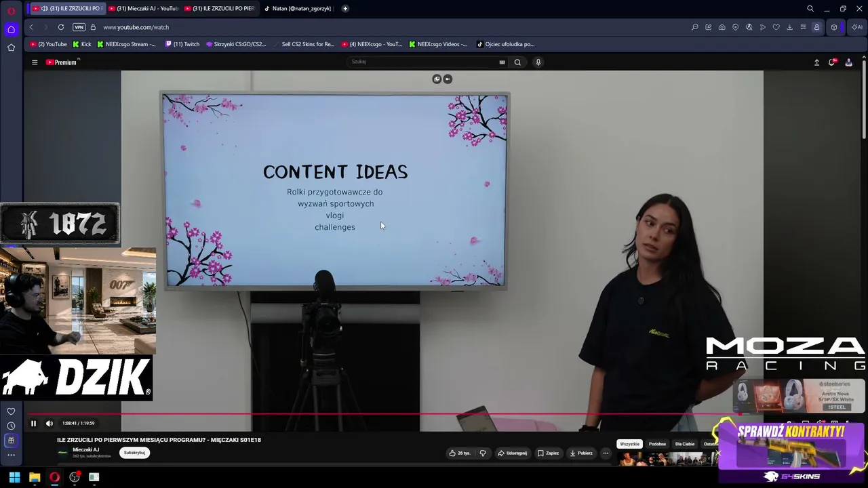Open the zoom magnifier in address bar

(x=695, y=27)
